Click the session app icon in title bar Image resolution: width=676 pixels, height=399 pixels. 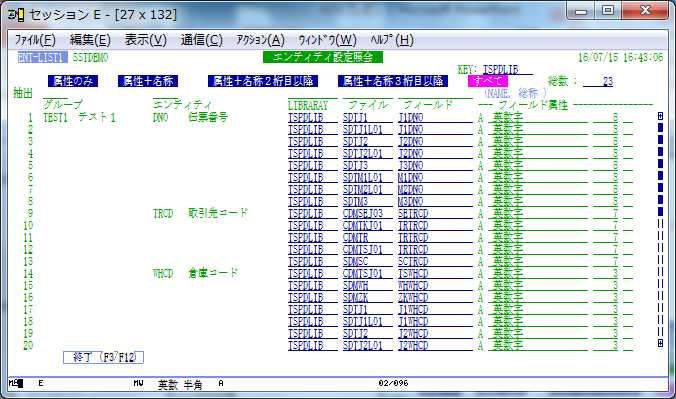point(16,15)
